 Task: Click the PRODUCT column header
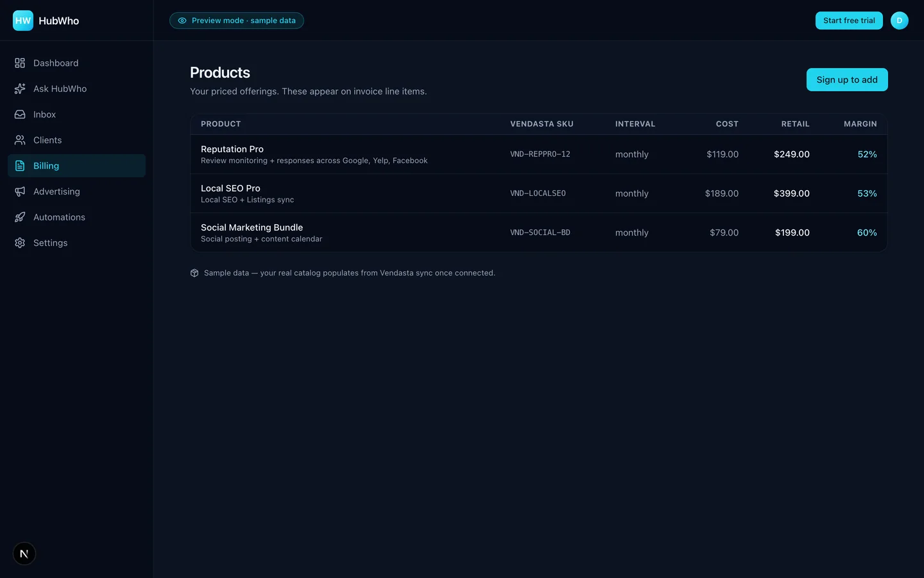(x=221, y=124)
